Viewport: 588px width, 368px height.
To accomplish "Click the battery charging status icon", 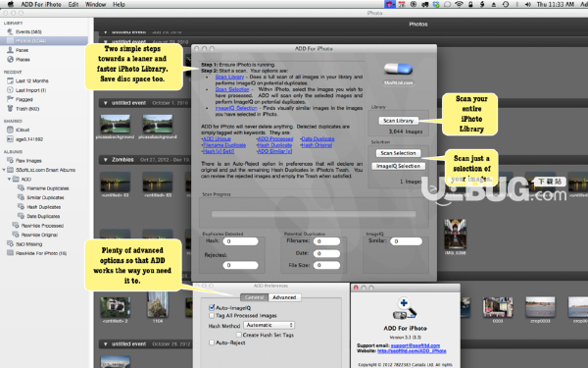I will click(482, 4).
